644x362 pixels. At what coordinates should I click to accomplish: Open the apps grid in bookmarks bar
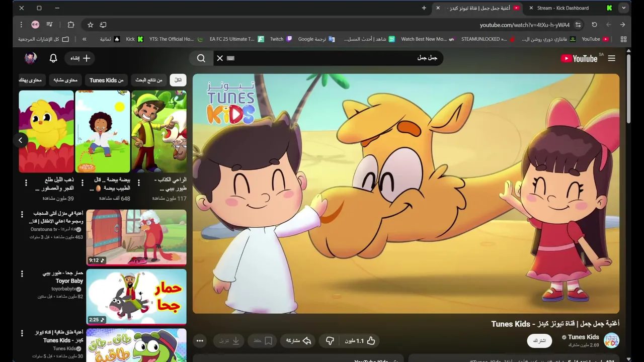[623, 39]
